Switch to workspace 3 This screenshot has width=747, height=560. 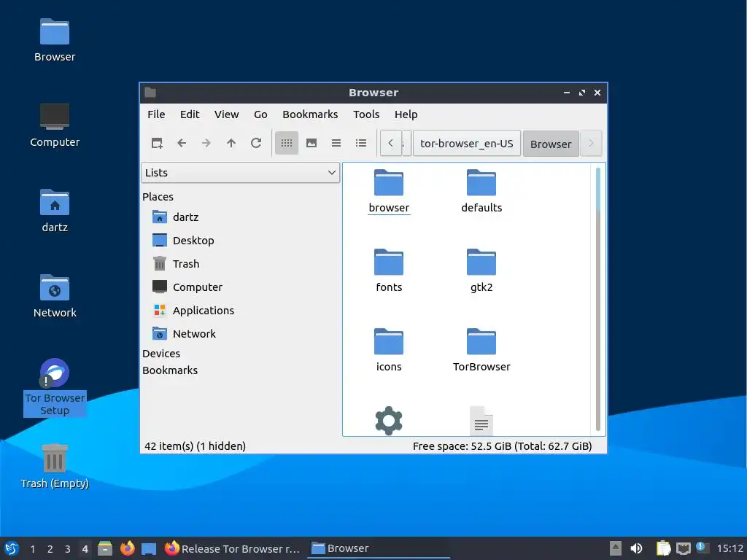coord(68,549)
